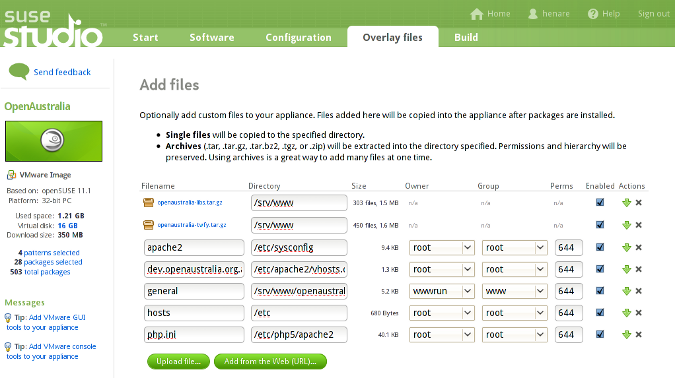675x378 pixels.
Task: Select the Overlay files tab
Action: point(393,37)
